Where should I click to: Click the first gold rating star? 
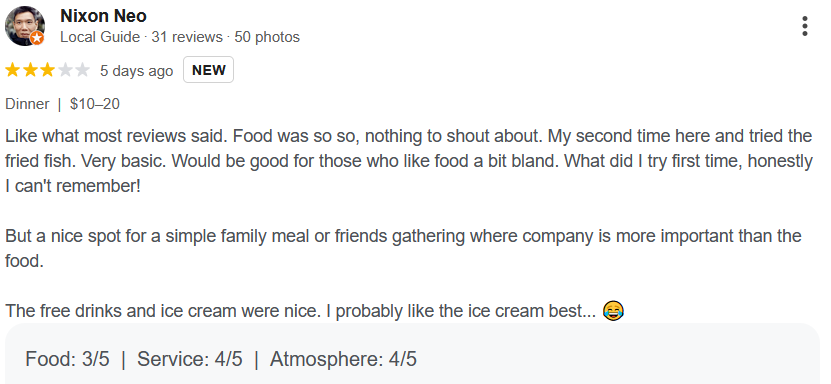pyautogui.click(x=13, y=70)
